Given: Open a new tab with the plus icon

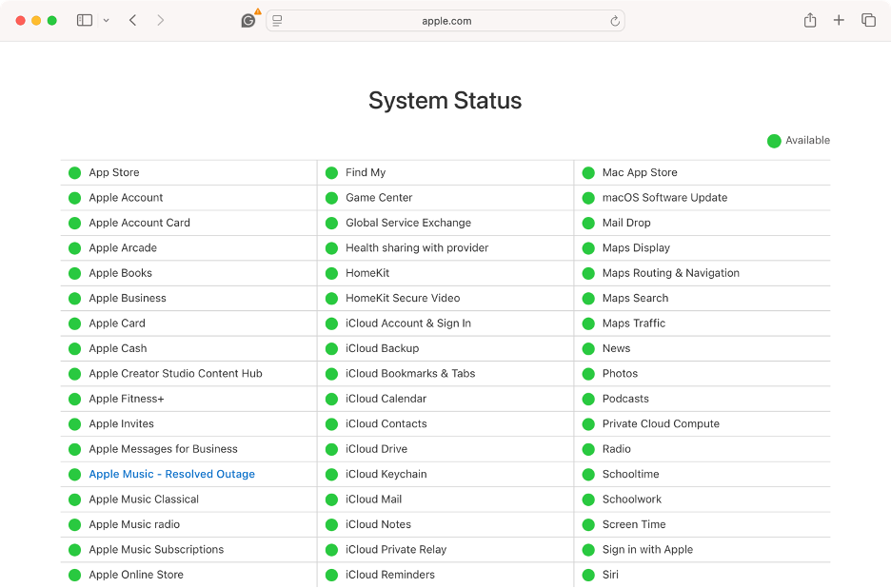Looking at the screenshot, I should coord(839,20).
